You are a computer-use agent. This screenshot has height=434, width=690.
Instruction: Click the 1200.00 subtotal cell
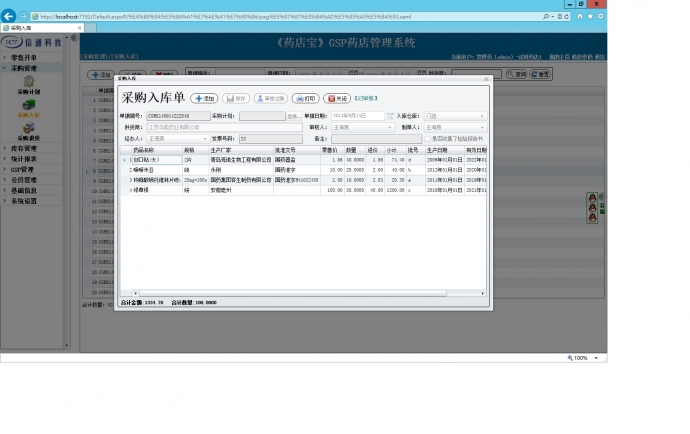pos(395,190)
